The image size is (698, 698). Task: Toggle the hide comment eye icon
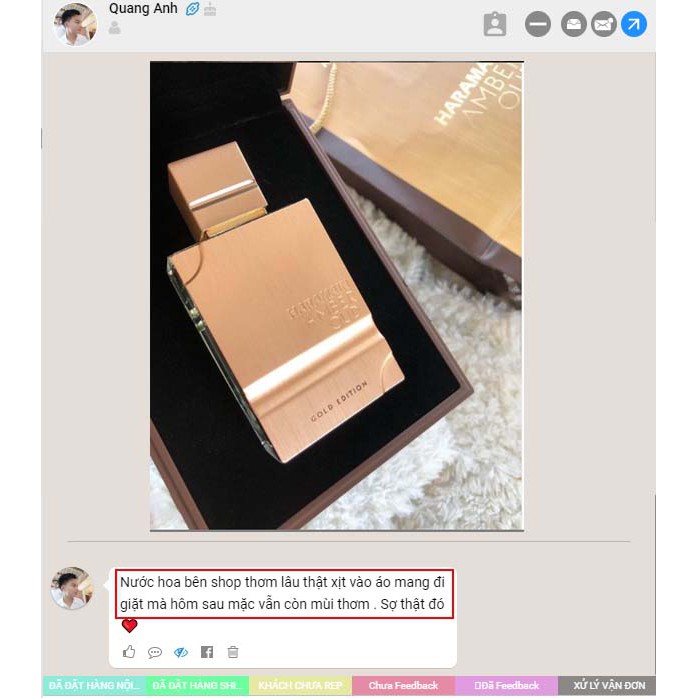point(181,653)
